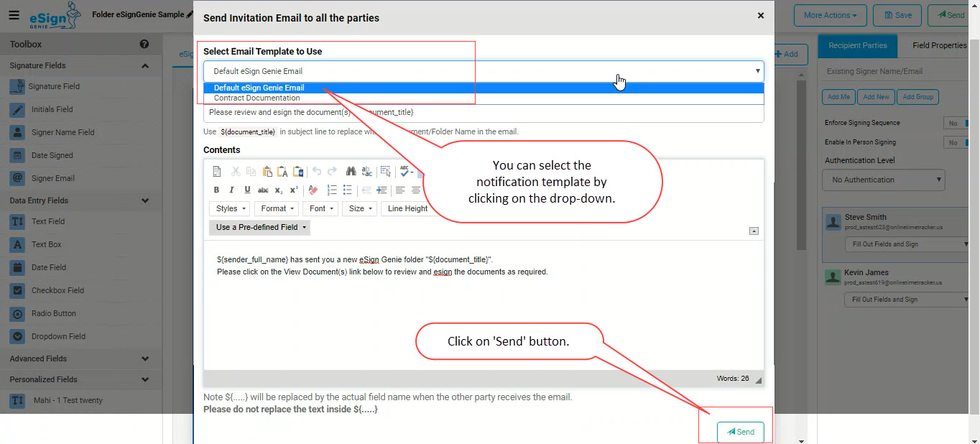This screenshot has width=980, height=444.
Task: Open the spell check ABC tool
Action: point(406,172)
